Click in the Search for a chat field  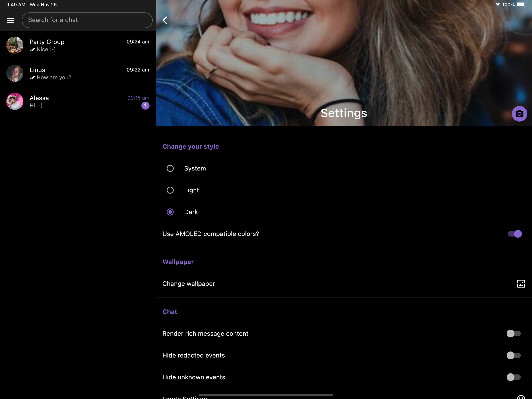(x=87, y=20)
